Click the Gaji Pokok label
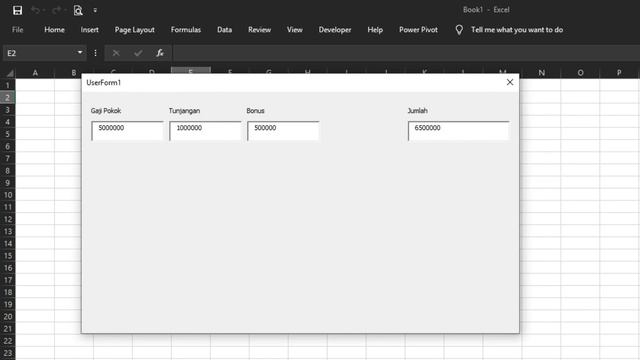640x360 pixels. pyautogui.click(x=106, y=111)
